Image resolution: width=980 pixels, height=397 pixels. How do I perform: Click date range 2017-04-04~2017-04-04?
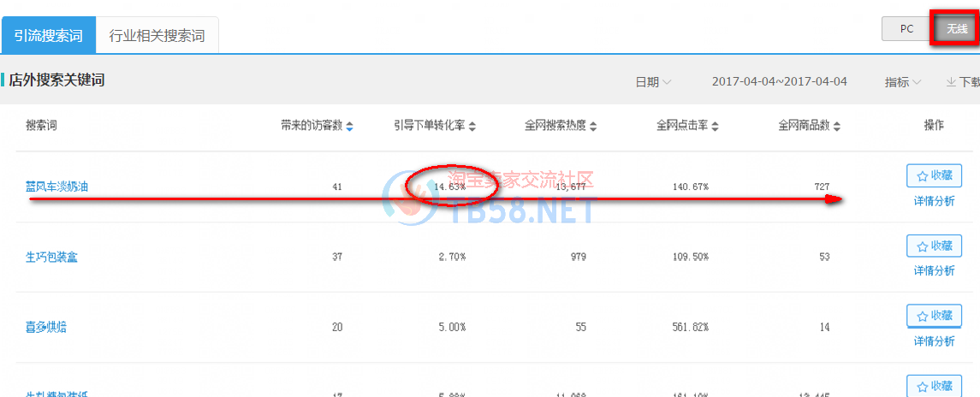click(780, 82)
